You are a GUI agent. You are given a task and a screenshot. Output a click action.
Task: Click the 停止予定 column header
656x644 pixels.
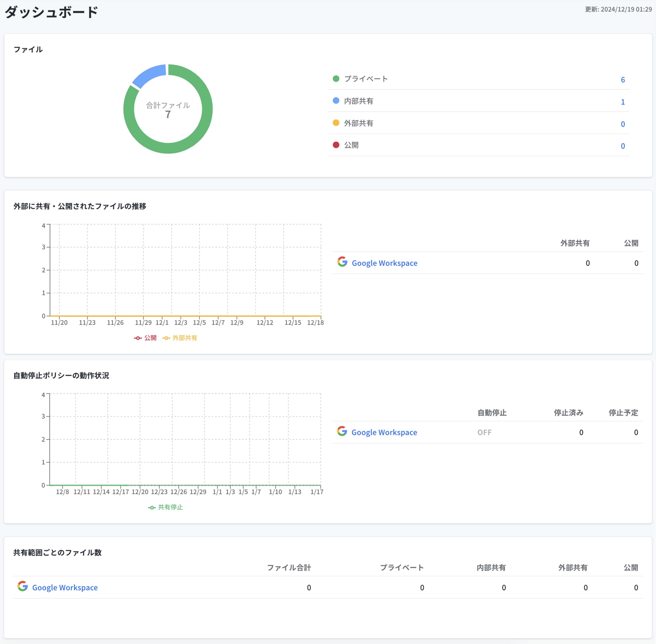tap(623, 412)
